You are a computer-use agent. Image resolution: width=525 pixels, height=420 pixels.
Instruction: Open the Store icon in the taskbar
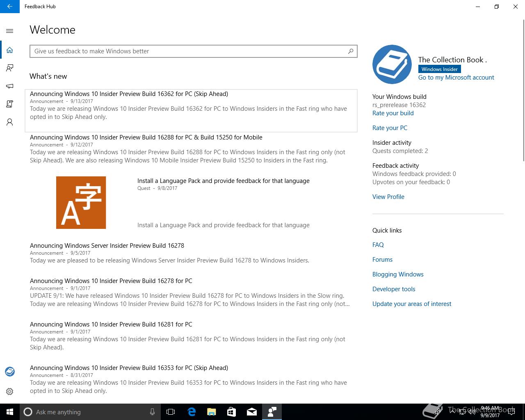(x=231, y=412)
